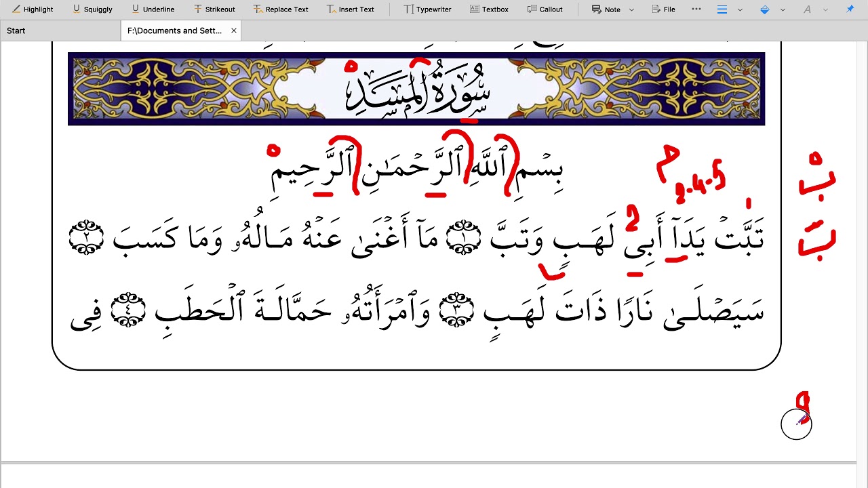Open the three-dots more tools menu
This screenshot has height=488, width=868.
(x=696, y=9)
